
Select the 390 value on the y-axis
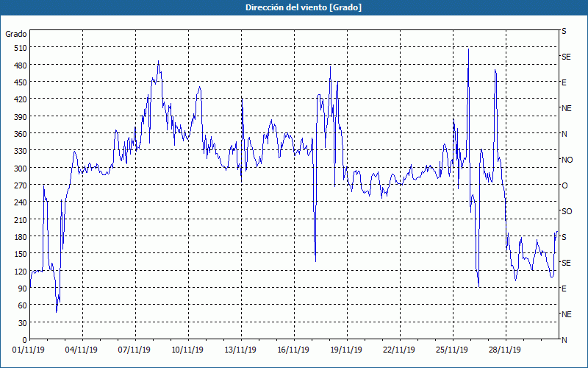click(21, 117)
